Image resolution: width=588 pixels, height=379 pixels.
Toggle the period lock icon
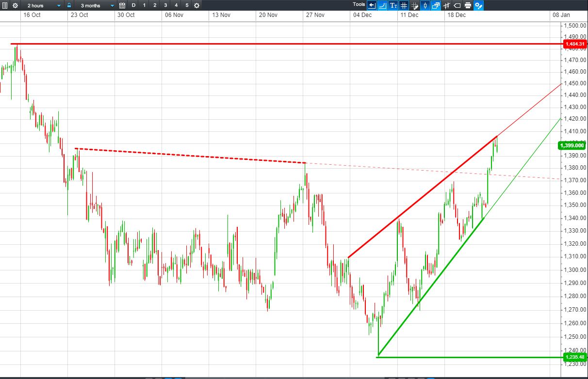(69, 5)
